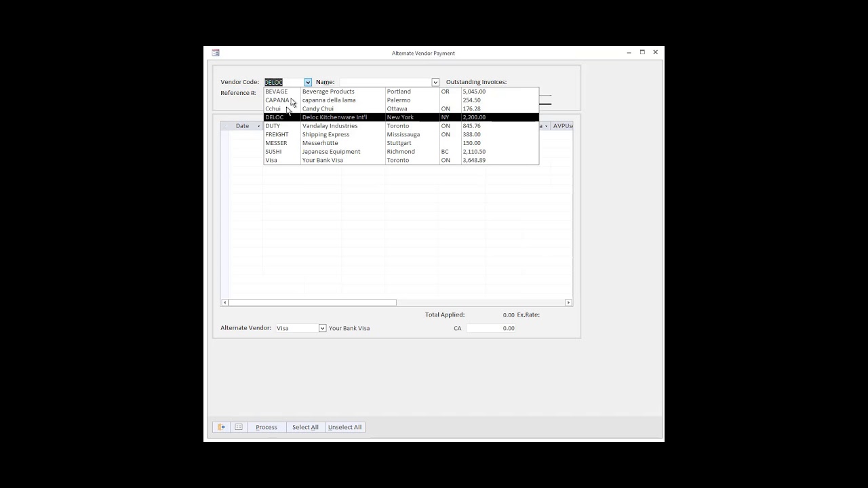Close the Alternate Vendor Payment window
The image size is (868, 488).
(655, 52)
